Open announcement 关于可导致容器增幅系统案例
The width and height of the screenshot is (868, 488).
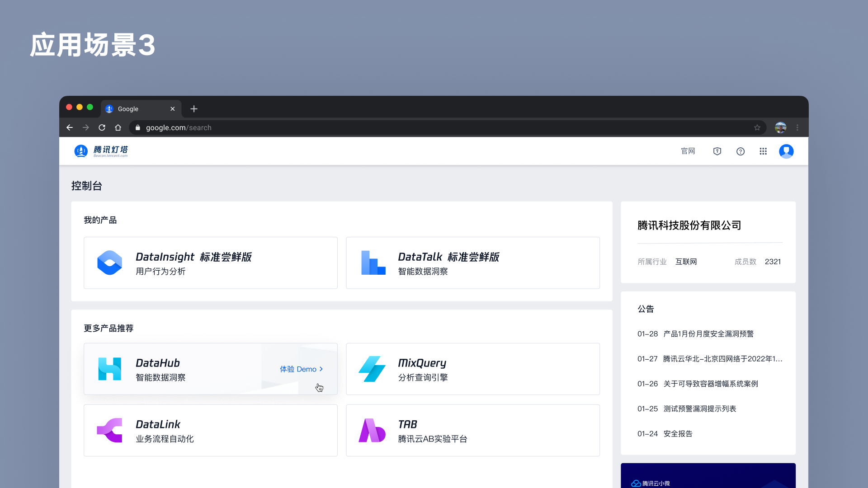tap(711, 384)
